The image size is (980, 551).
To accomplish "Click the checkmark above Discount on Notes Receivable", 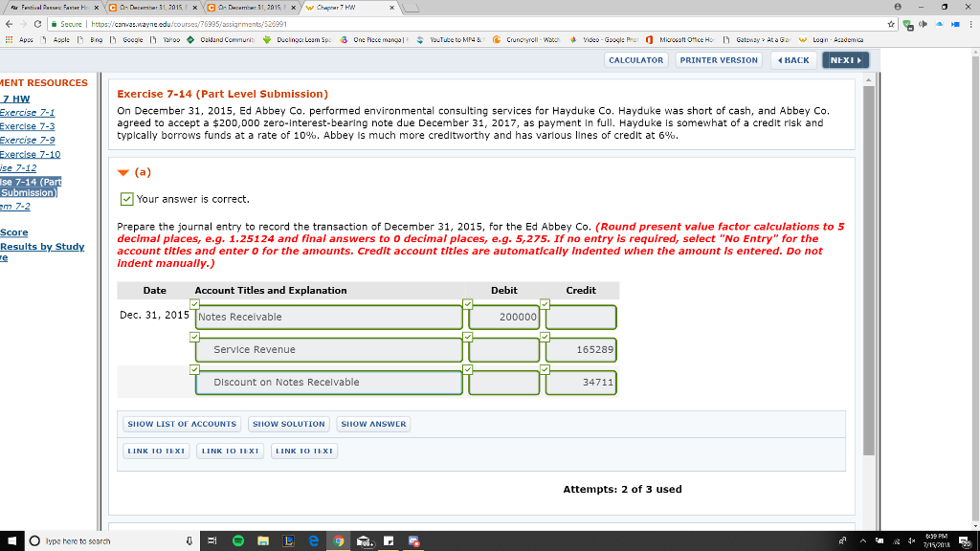I will click(x=194, y=367).
